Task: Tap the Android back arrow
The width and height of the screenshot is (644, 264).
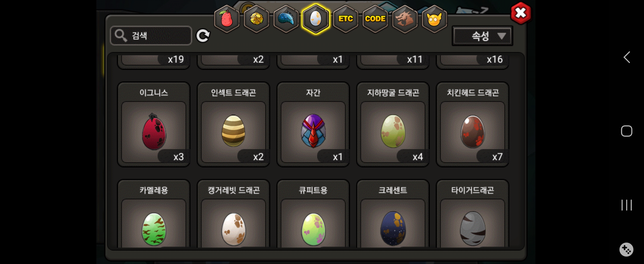Action: [626, 57]
